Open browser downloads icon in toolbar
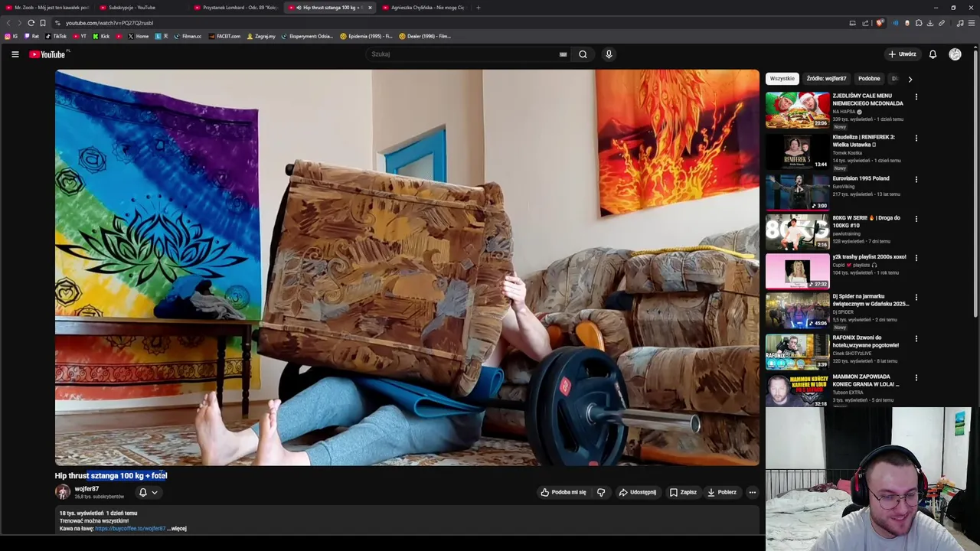Screen dimensions: 980x551 [930, 23]
